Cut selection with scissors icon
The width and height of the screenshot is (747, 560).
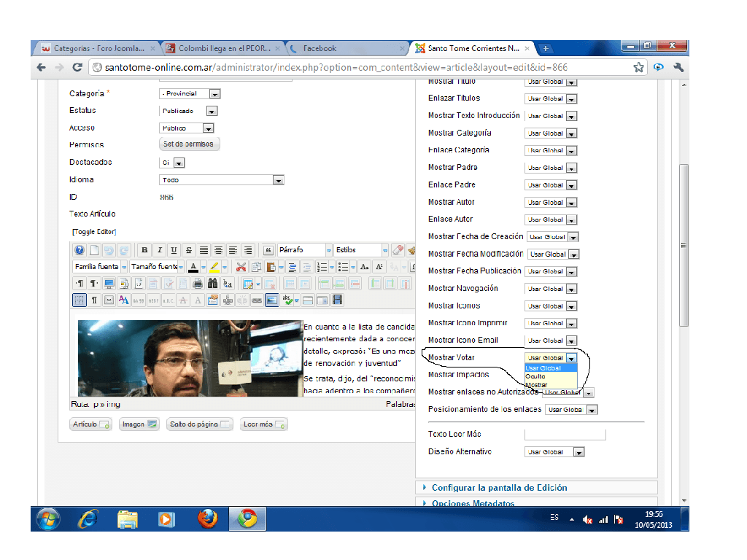coord(241,267)
